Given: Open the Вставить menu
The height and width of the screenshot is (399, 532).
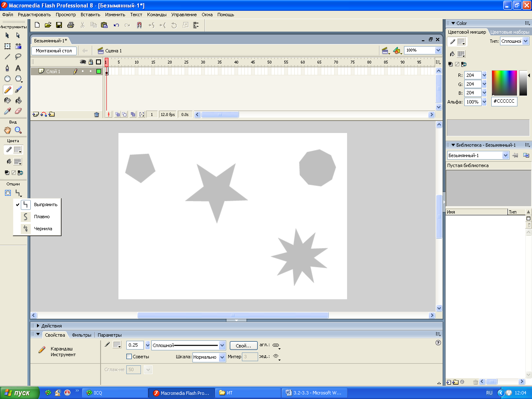Looking at the screenshot, I should click(90, 15).
